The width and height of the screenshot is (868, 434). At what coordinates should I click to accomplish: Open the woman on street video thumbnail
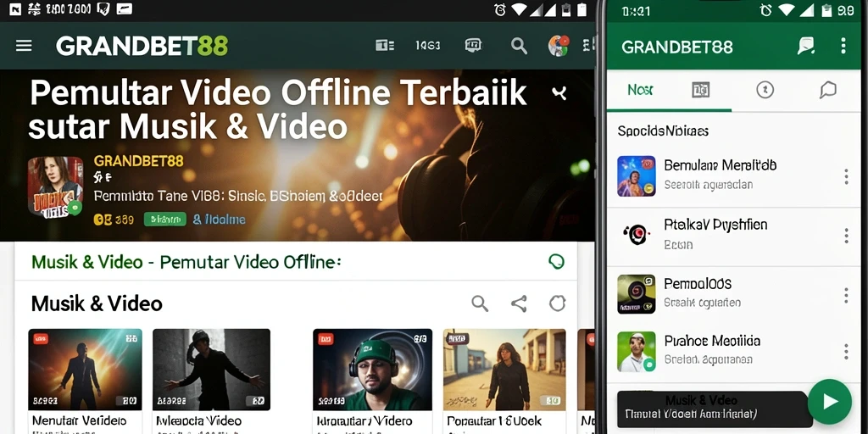(504, 370)
